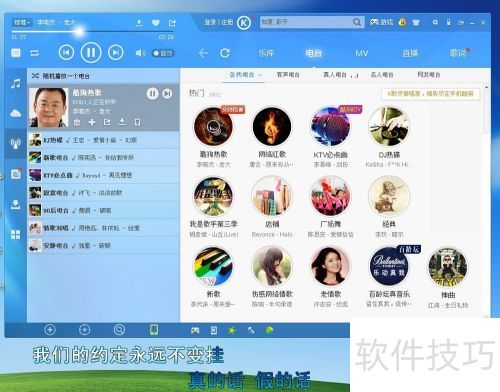The image size is (500, 392).
Task: Pause the 酷狗热歌 station in list
Action: click(152, 94)
